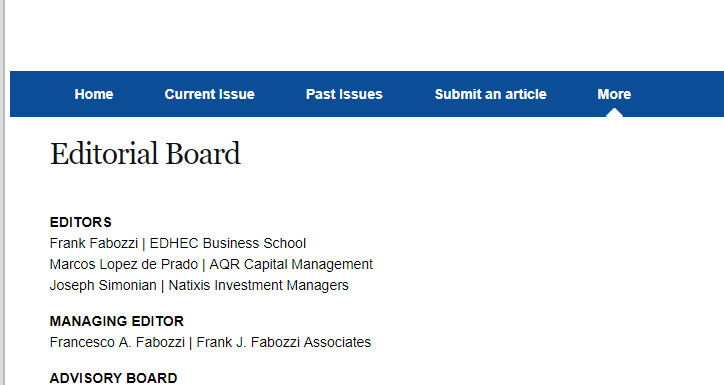Click the gray vertical border on the left edge

(3, 192)
